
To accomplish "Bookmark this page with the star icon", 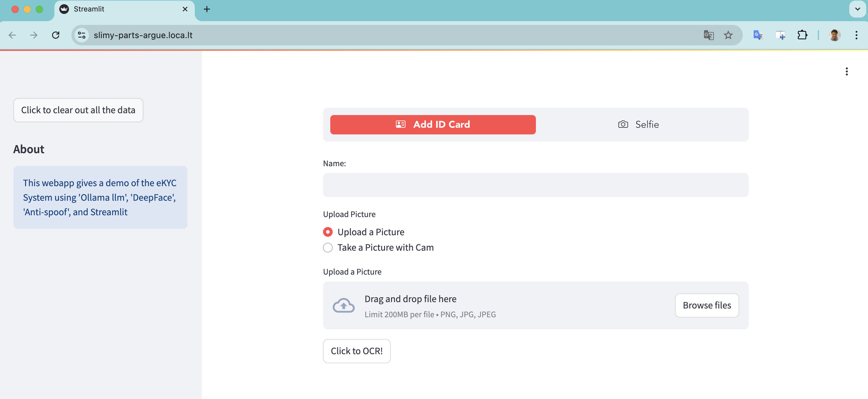I will coord(728,35).
